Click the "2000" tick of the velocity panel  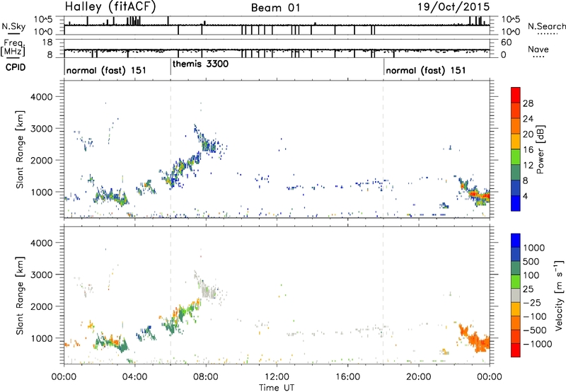pos(41,306)
